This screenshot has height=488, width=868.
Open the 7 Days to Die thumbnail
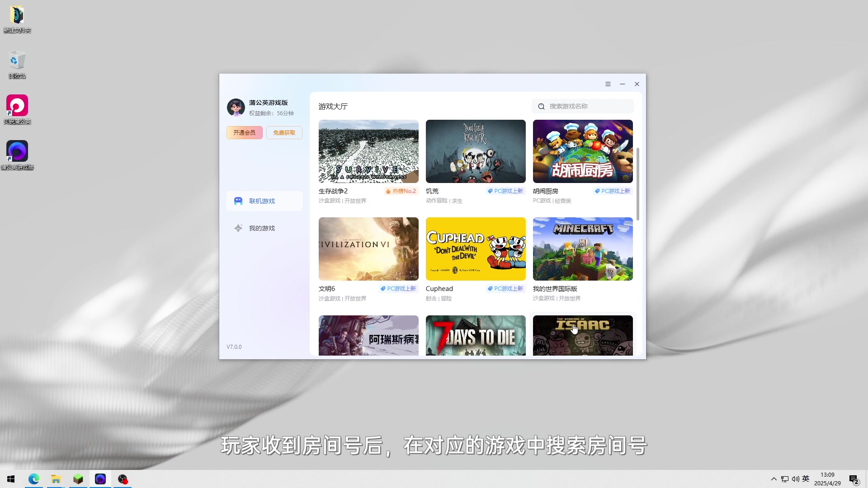[476, 335]
